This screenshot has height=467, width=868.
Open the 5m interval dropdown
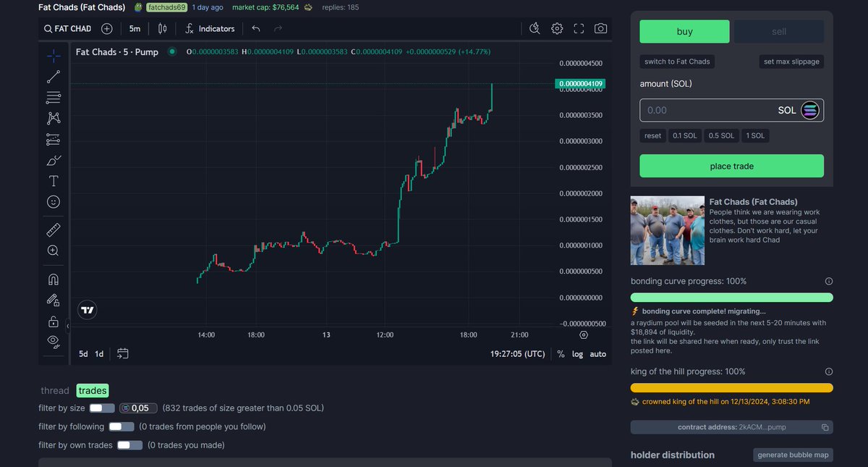pyautogui.click(x=135, y=29)
